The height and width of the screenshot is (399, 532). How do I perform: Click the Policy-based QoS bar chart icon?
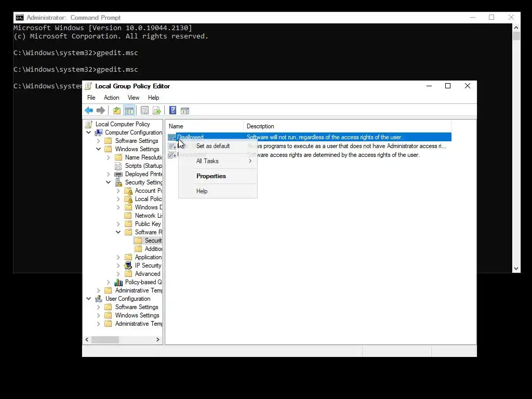(118, 282)
